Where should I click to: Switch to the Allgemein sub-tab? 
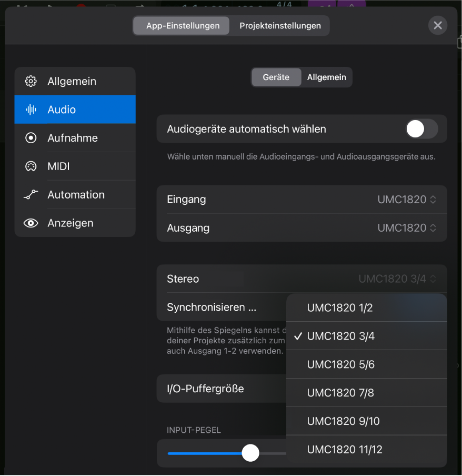coord(326,77)
